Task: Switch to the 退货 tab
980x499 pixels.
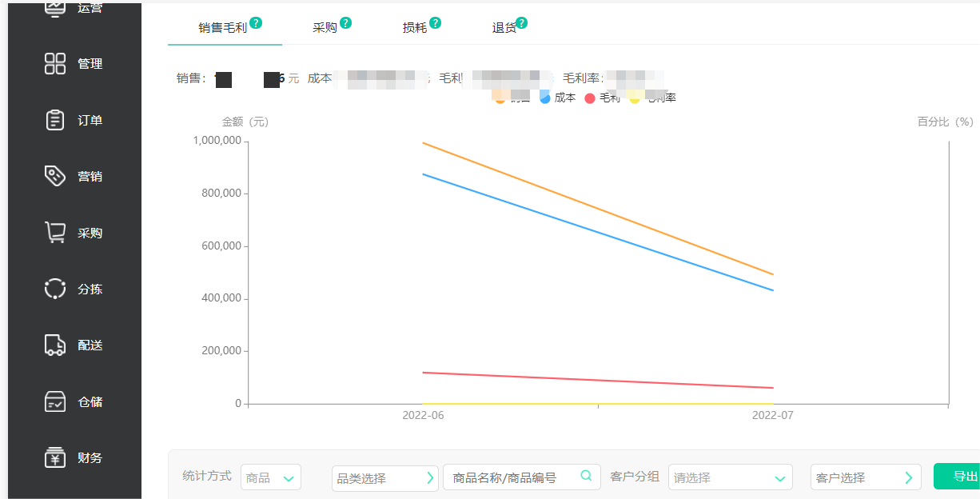Action: coord(504,25)
